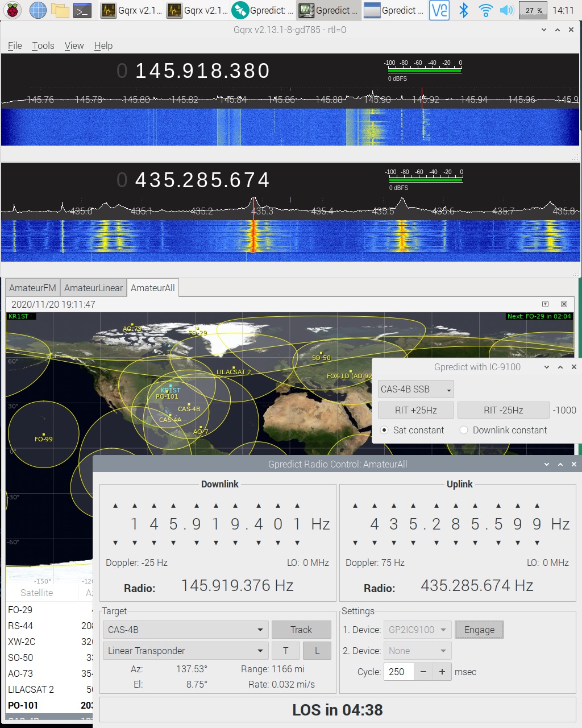Screen dimensions: 582x728
Task: Click the FO-99 satellite label on the map
Action: tap(44, 439)
